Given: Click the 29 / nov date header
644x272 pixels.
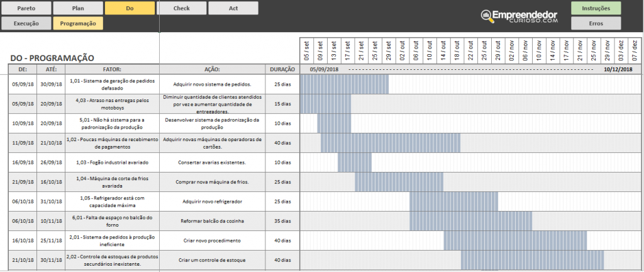Looking at the screenshot, I should pos(607,51).
